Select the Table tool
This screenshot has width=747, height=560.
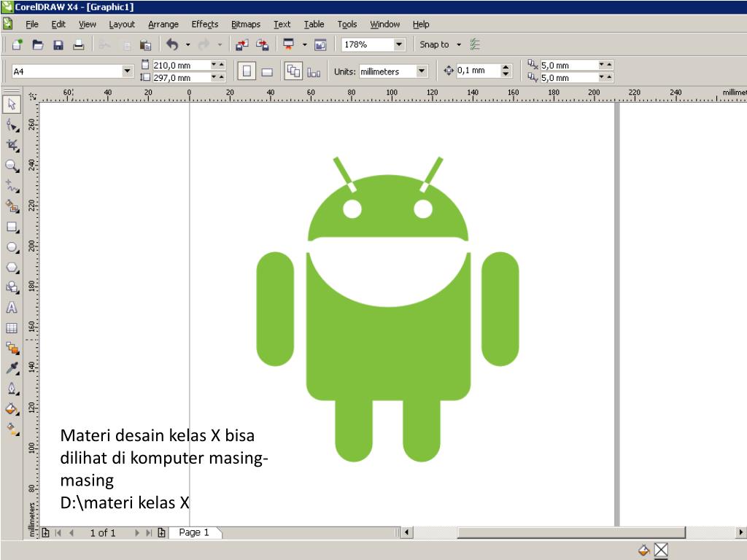click(x=12, y=327)
